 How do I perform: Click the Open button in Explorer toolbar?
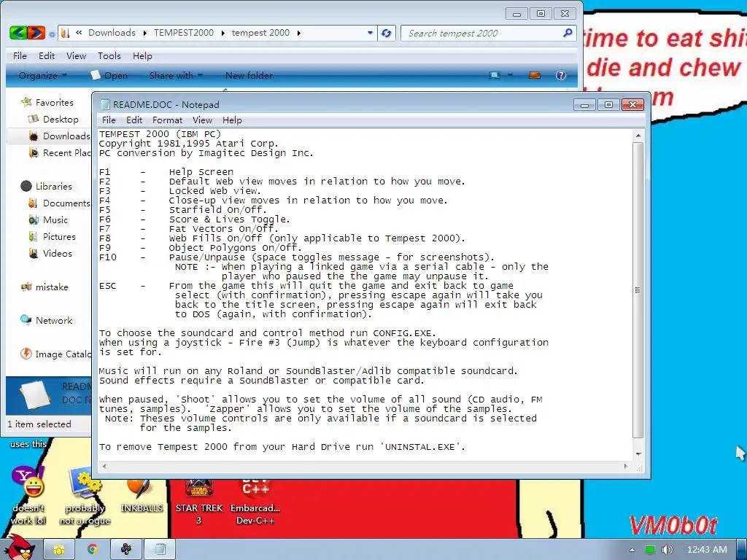point(109,75)
